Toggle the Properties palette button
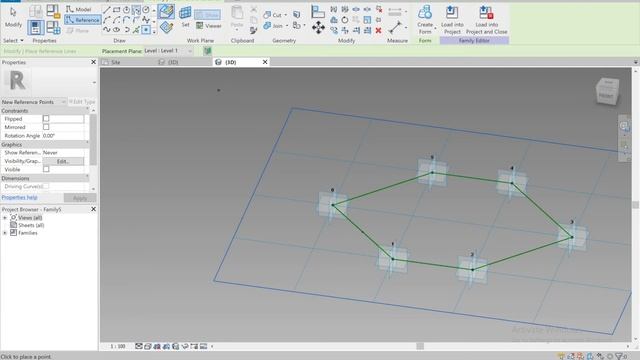 [36, 27]
